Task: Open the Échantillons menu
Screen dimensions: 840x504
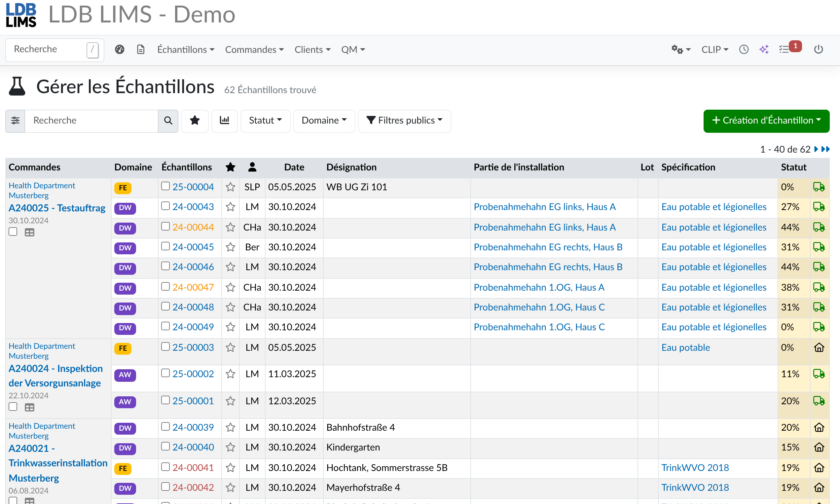Action: 186,50
